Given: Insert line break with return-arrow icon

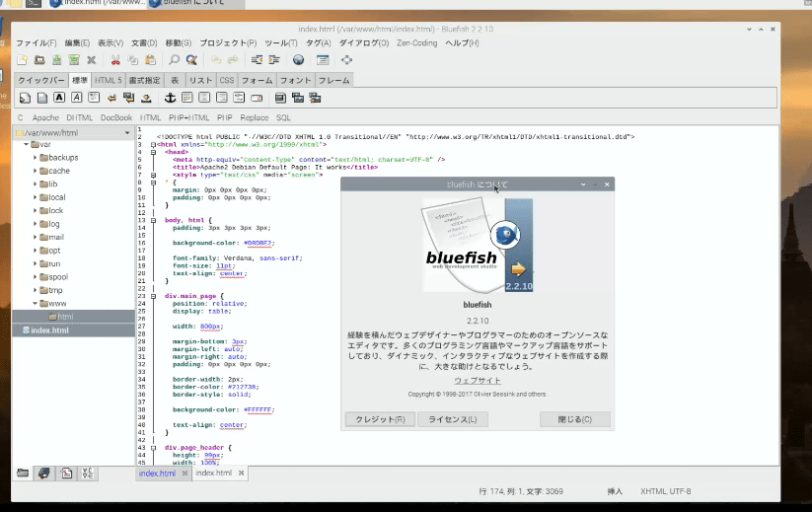Looking at the screenshot, I should (111, 98).
